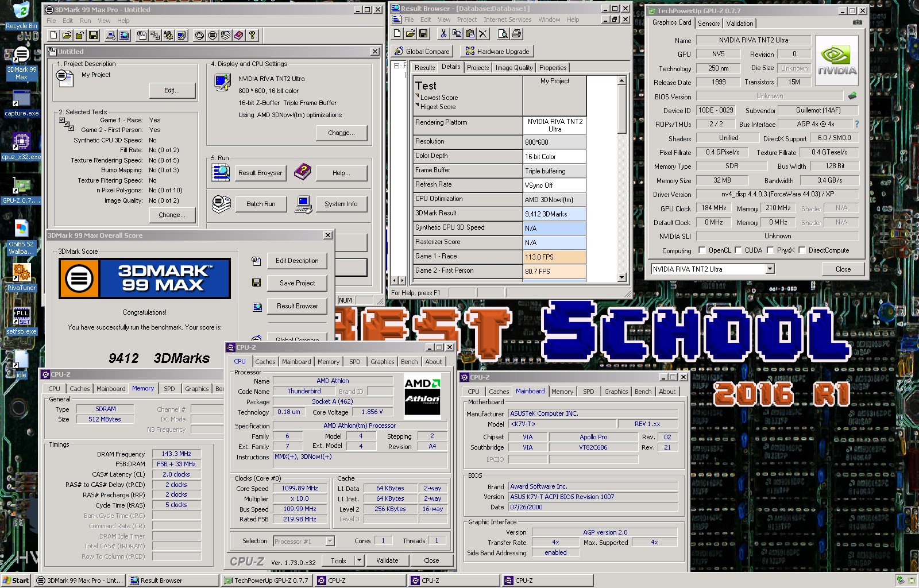Switch to the Sensors tab in GPU-Z
Image resolution: width=919 pixels, height=588 pixels.
(x=708, y=24)
